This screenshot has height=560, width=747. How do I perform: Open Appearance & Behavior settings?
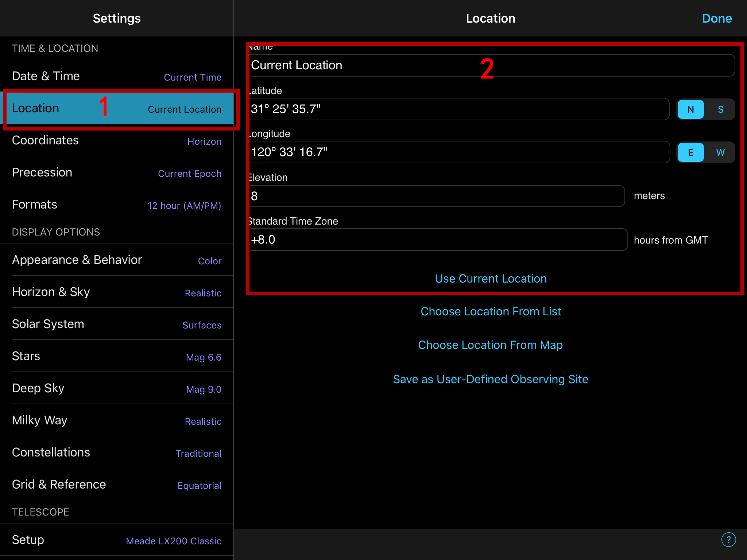pos(117,260)
